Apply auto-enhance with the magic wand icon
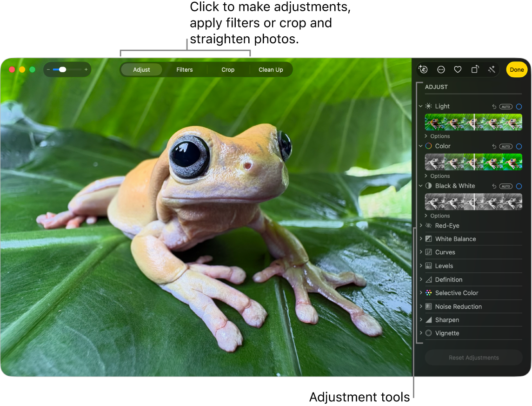Screen dimensions: 532x406 [492, 69]
